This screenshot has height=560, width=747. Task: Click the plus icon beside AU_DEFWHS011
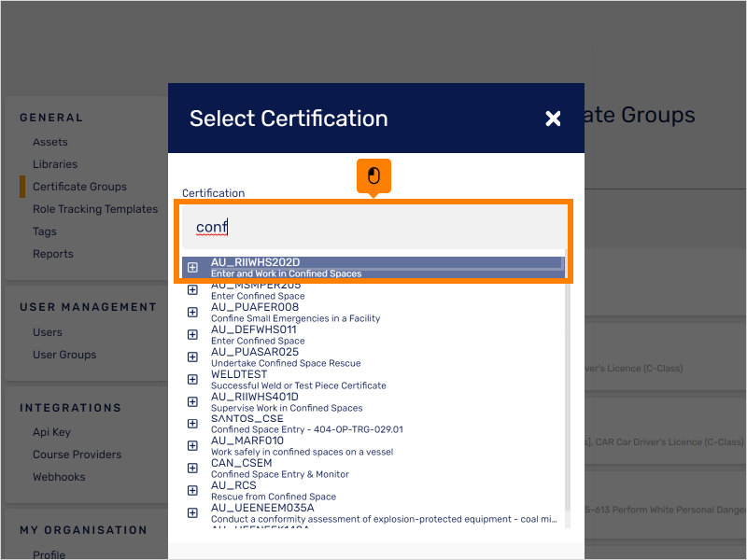192,334
